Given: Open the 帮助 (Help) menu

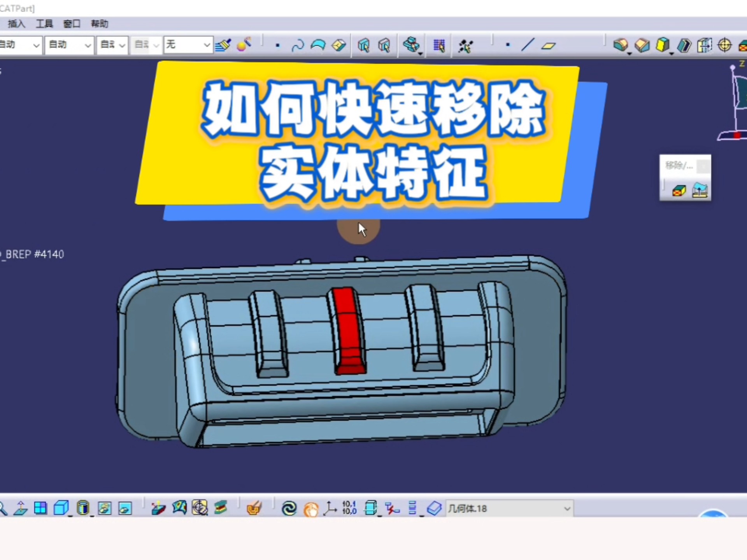Looking at the screenshot, I should click(100, 24).
